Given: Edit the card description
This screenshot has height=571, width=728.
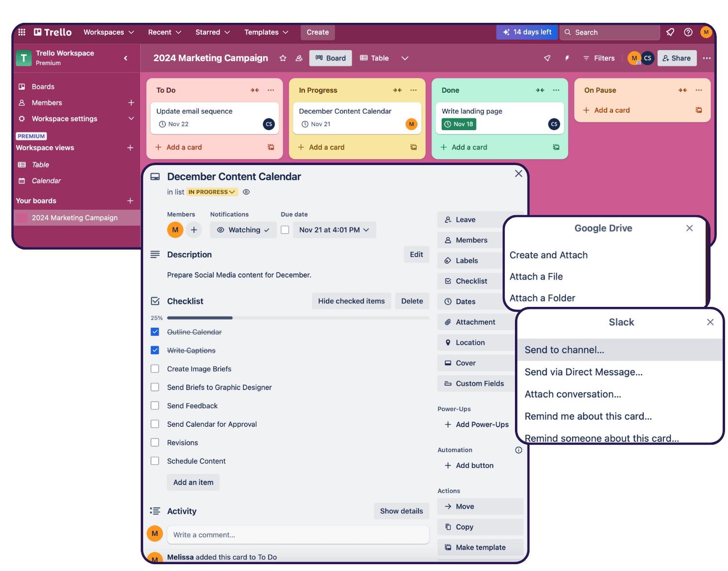Looking at the screenshot, I should pos(416,254).
